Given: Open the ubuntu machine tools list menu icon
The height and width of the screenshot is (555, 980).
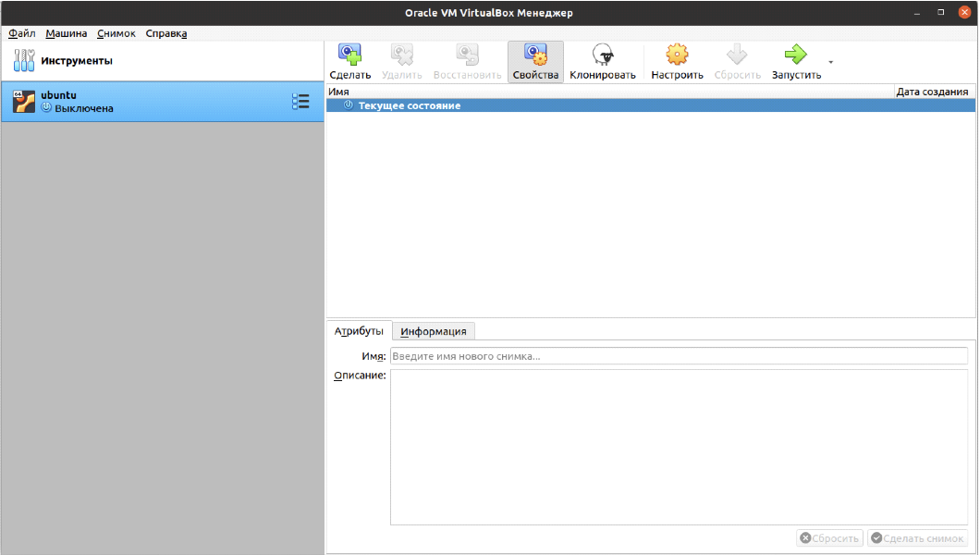Looking at the screenshot, I should click(x=300, y=101).
